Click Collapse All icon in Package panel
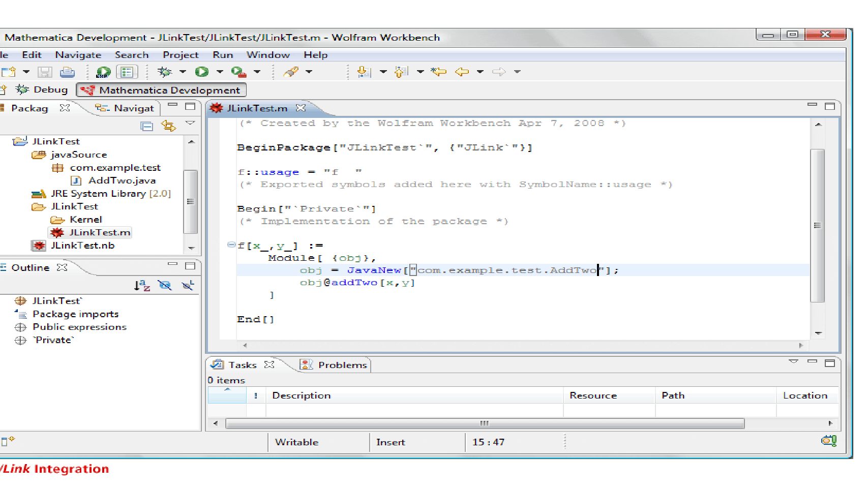Image resolution: width=868 pixels, height=488 pixels. [147, 126]
